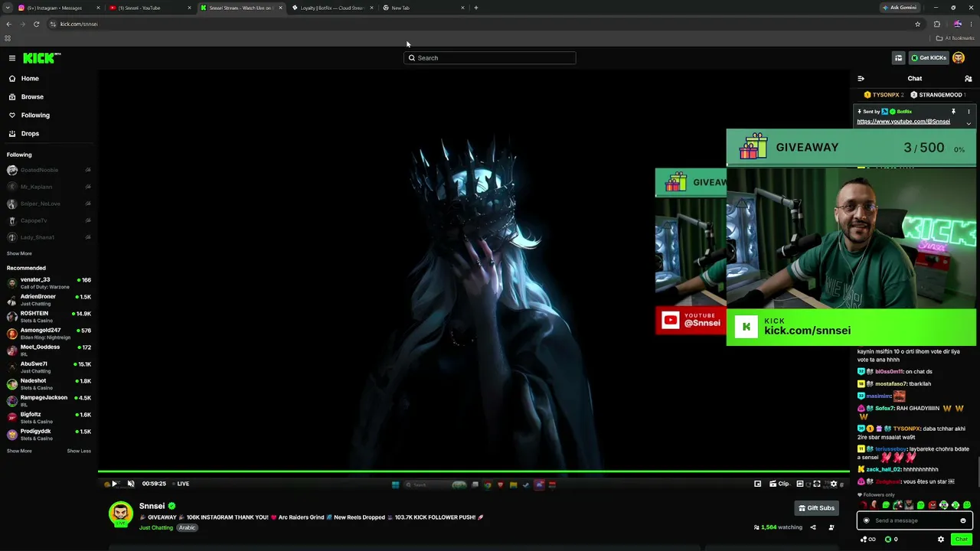
Task: Reload the page in the browser
Action: pyautogui.click(x=36, y=24)
